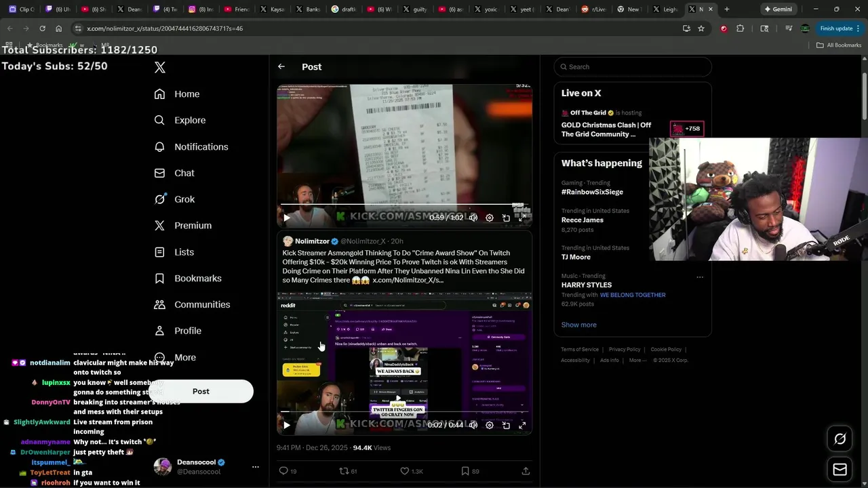Pop out the bottom video player

[506, 425]
